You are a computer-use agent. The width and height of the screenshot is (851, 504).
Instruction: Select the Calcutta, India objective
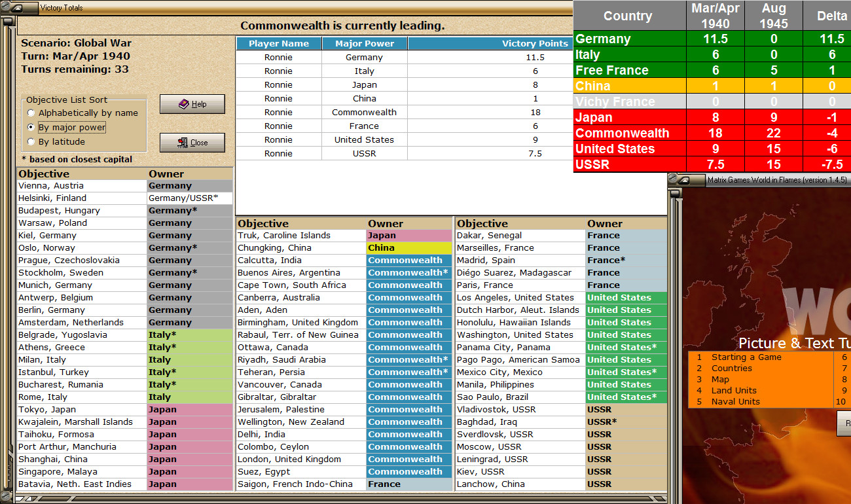[301, 261]
